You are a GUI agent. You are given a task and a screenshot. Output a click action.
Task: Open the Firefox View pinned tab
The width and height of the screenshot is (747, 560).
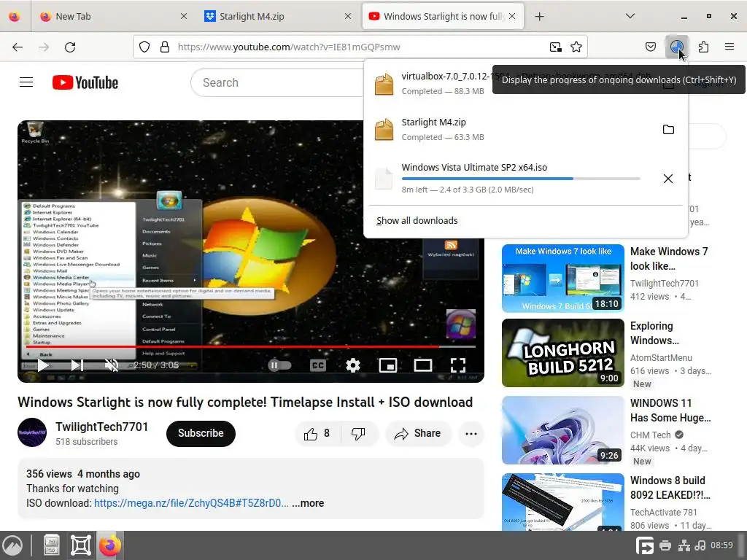click(x=15, y=16)
